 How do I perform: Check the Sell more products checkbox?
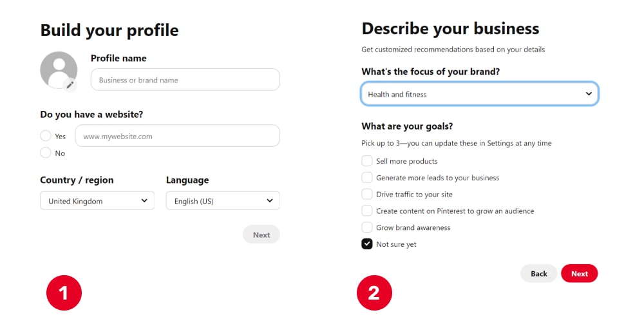(x=367, y=161)
